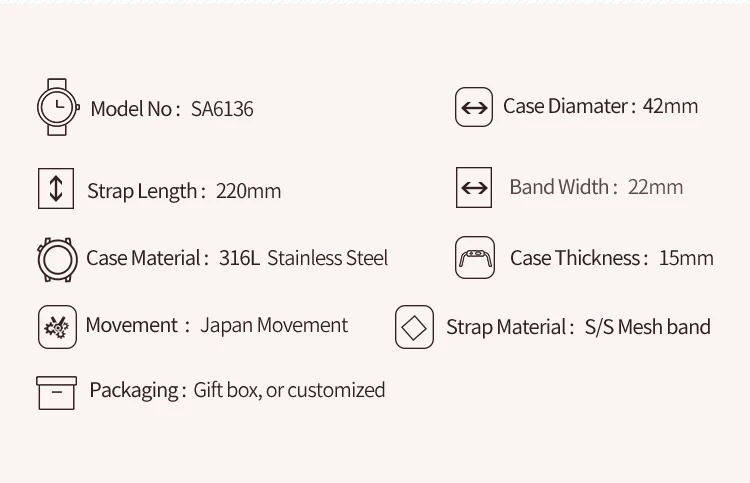This screenshot has height=483, width=750.
Task: Click the Strap Material label
Action: click(x=509, y=327)
